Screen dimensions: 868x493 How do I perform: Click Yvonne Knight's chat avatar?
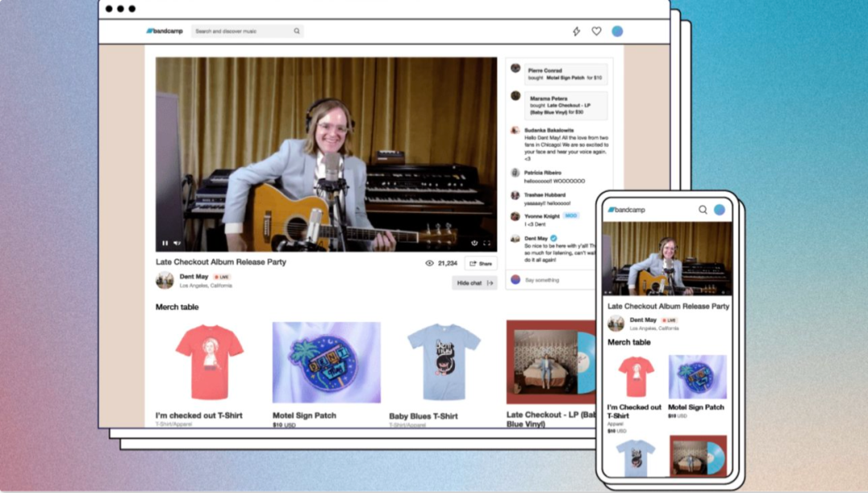pyautogui.click(x=515, y=216)
